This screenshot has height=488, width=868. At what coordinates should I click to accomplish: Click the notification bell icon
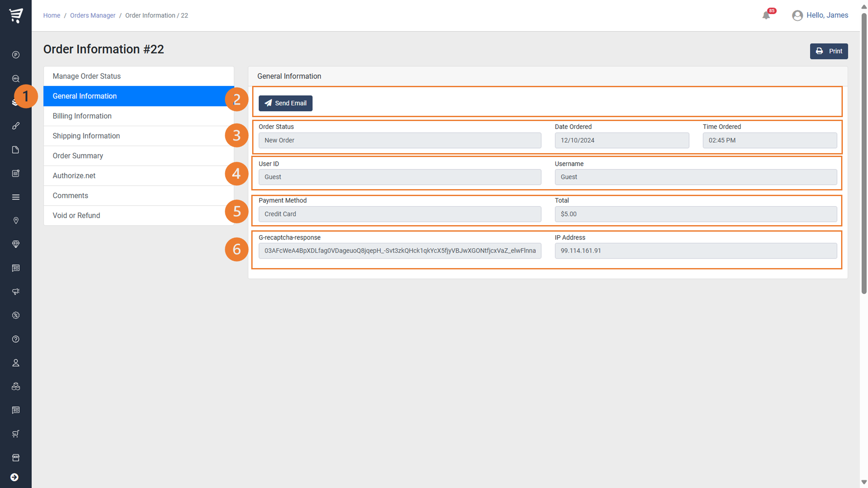[766, 16]
